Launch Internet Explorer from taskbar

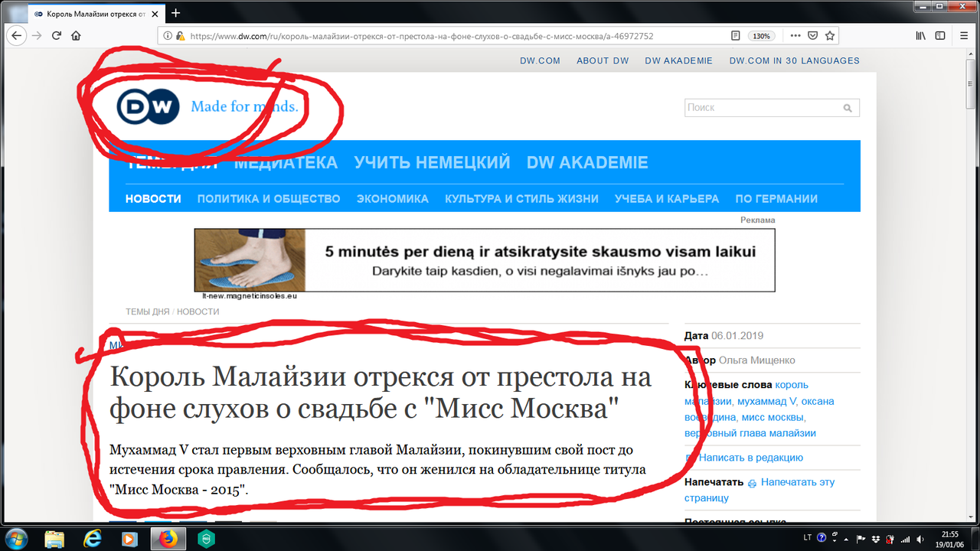point(93,538)
